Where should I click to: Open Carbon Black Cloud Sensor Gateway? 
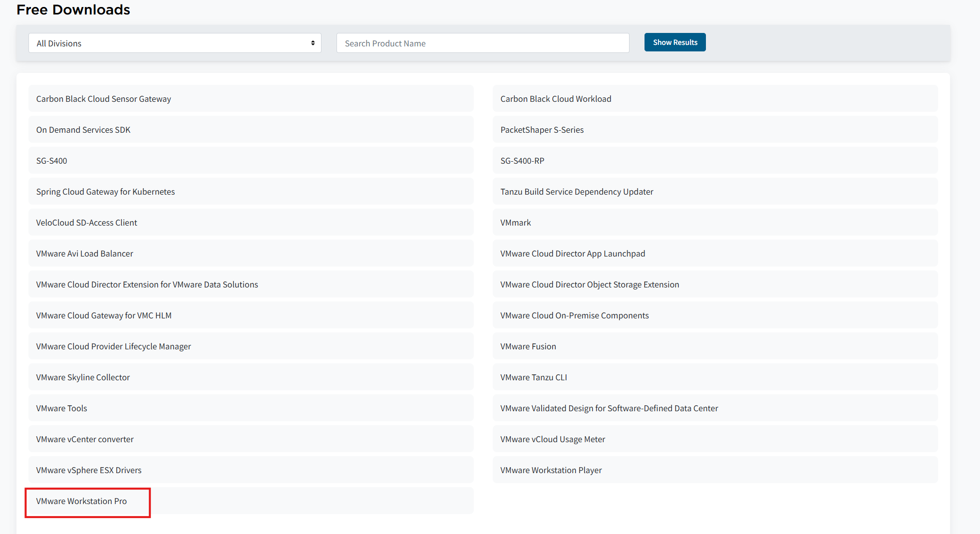(x=251, y=99)
